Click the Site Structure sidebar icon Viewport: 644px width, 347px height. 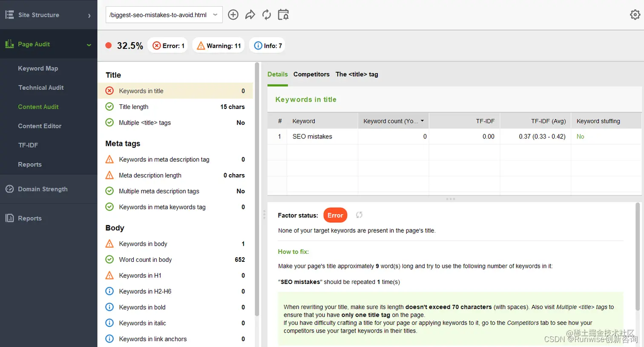tap(9, 15)
